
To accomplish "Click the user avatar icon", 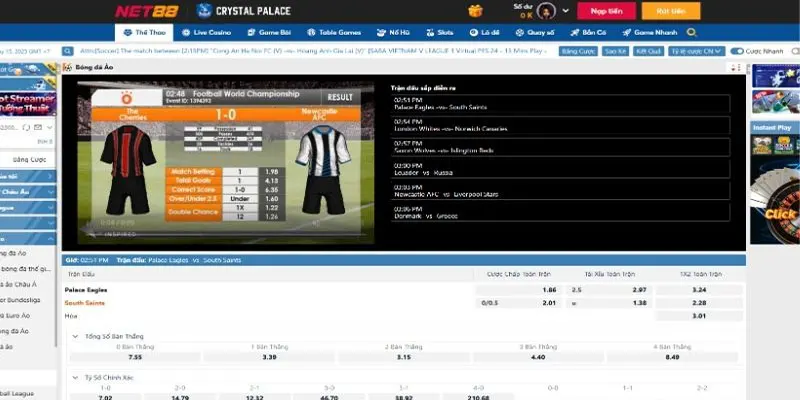I will 546,11.
